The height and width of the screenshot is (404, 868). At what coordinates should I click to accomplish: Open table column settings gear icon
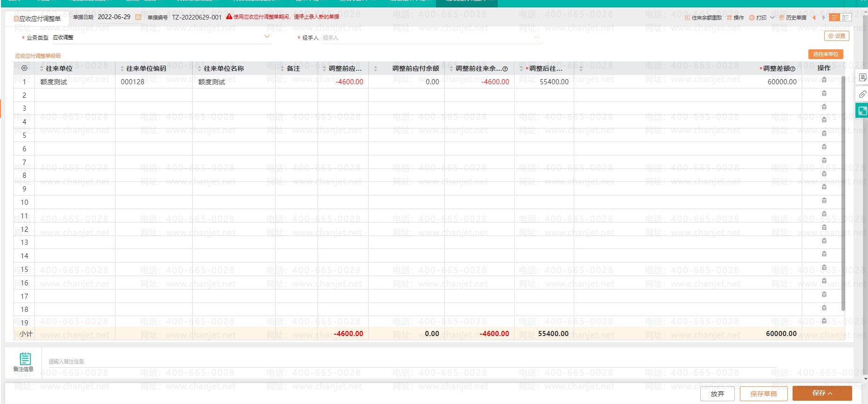pyautogui.click(x=25, y=68)
